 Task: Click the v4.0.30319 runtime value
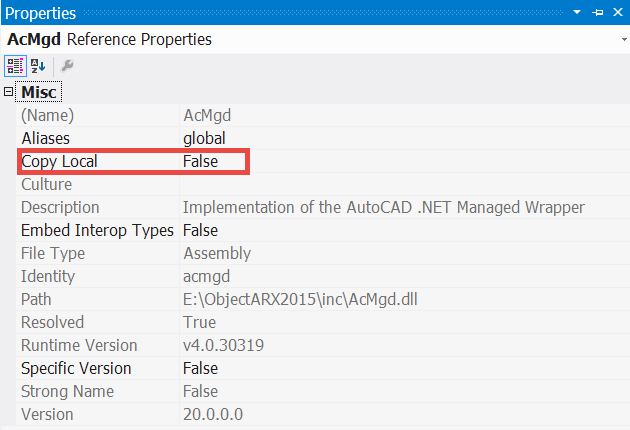pos(223,345)
